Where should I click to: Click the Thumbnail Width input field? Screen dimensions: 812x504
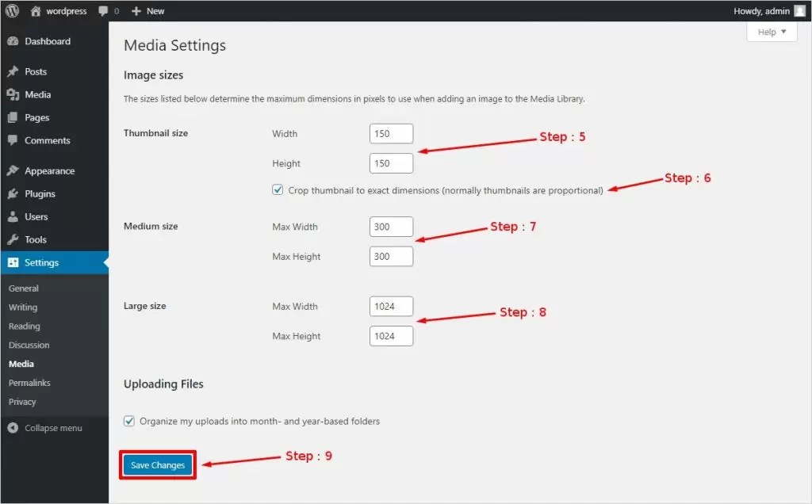coord(391,133)
